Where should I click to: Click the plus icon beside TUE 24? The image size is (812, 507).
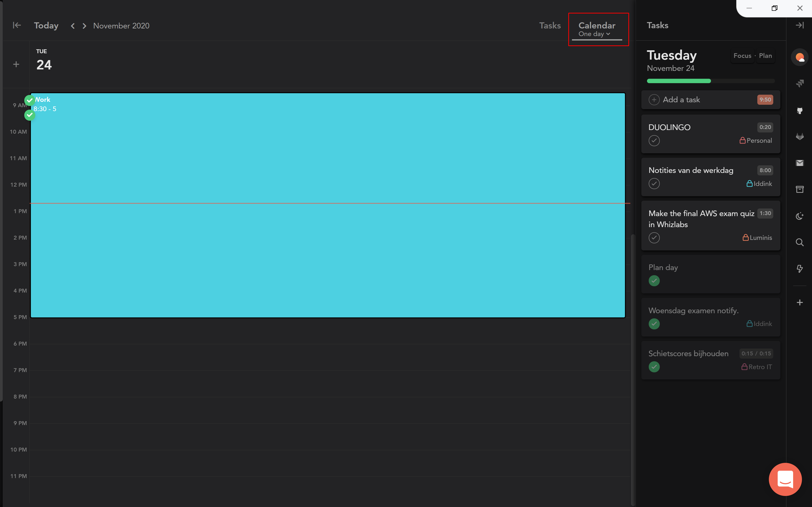pyautogui.click(x=16, y=64)
